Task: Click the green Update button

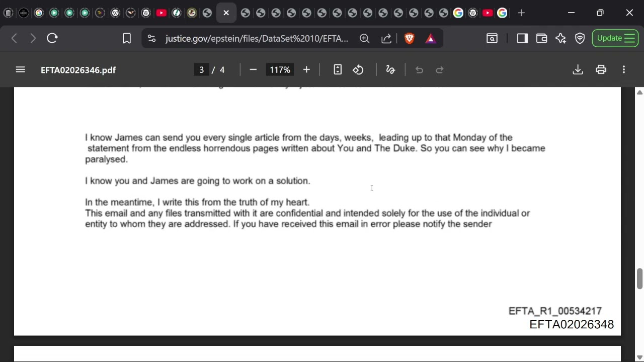Action: point(615,38)
